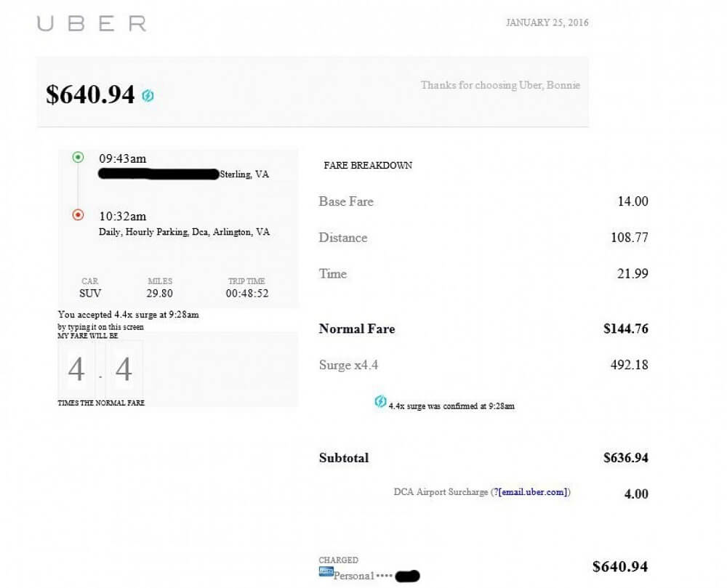
Task: Select the second surge digit box
Action: (124, 370)
